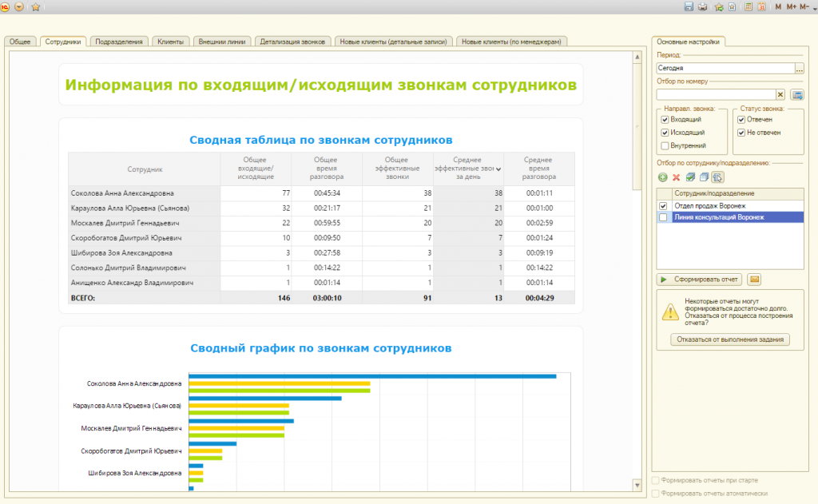Image resolution: width=818 pixels, height=504 pixels.
Task: Click the M+ memory icon in the toolbar
Action: (x=791, y=6)
